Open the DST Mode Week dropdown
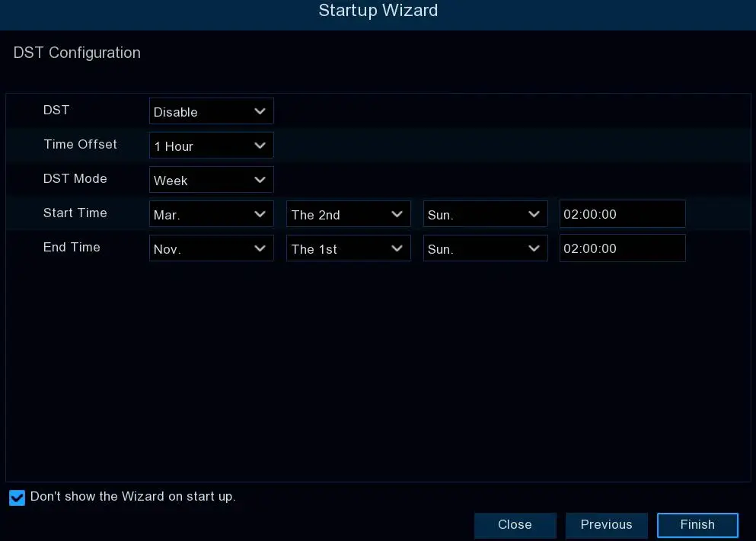The width and height of the screenshot is (756, 541). [211, 180]
